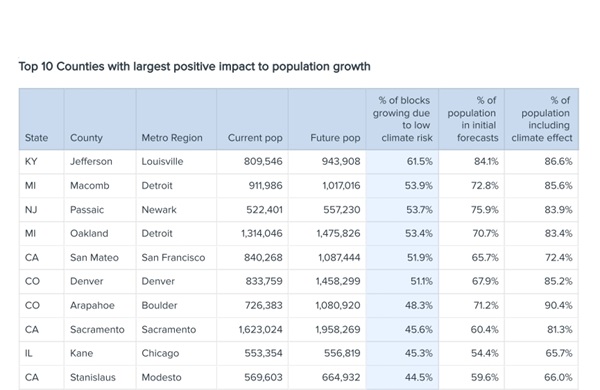Click Oakland's future population 1,475,826
The height and width of the screenshot is (390, 600).
point(338,233)
